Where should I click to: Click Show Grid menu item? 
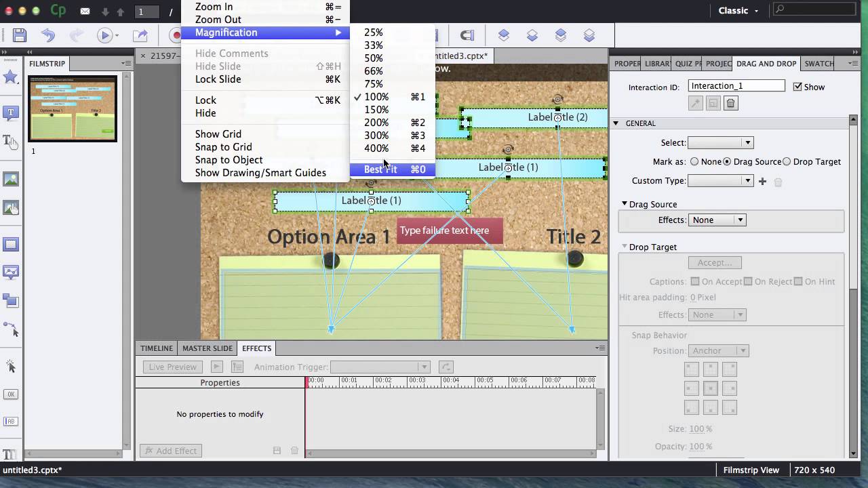265,134
